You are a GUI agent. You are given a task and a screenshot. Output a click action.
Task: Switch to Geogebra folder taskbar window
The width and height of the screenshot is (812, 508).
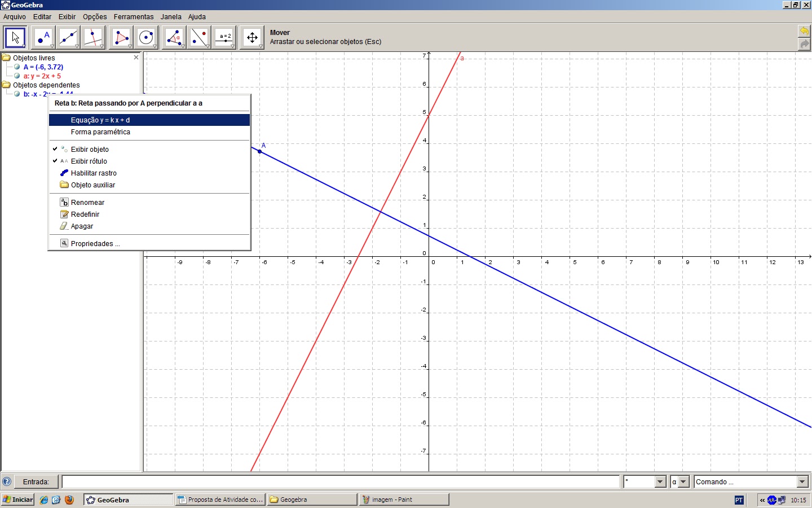[x=312, y=500]
